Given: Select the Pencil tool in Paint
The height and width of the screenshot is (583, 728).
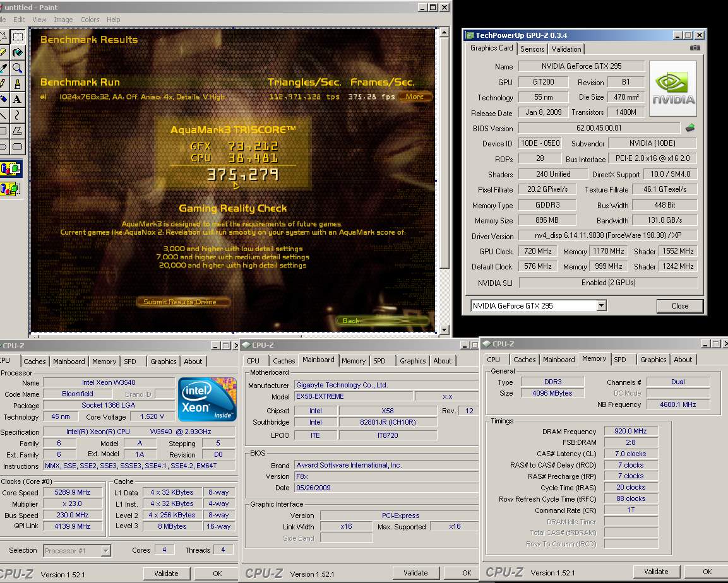Looking at the screenshot, I should [3, 83].
